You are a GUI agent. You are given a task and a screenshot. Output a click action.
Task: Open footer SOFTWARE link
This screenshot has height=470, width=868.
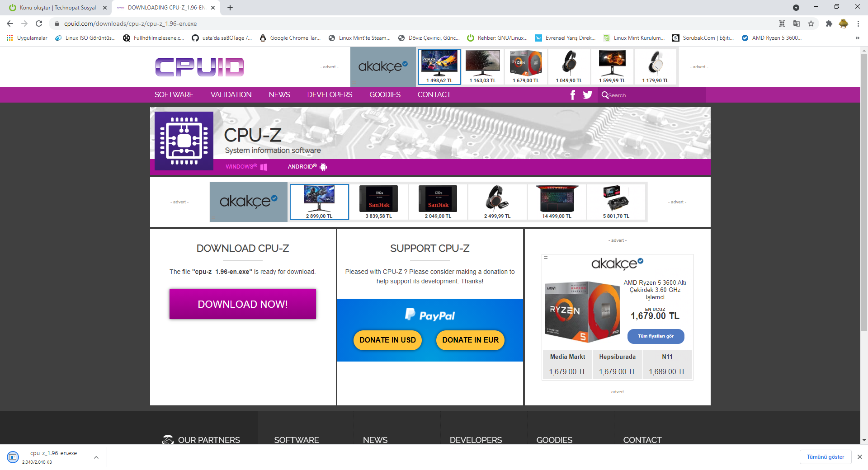pyautogui.click(x=297, y=440)
